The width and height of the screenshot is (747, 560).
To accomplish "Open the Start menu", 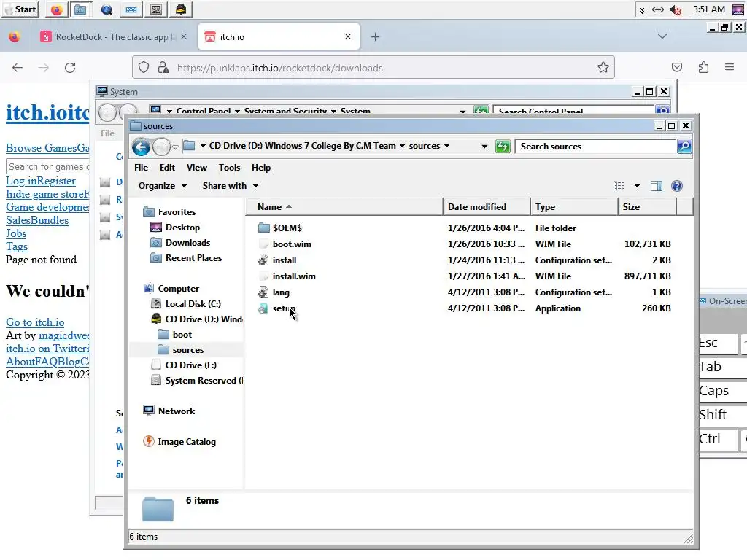I will coord(20,9).
